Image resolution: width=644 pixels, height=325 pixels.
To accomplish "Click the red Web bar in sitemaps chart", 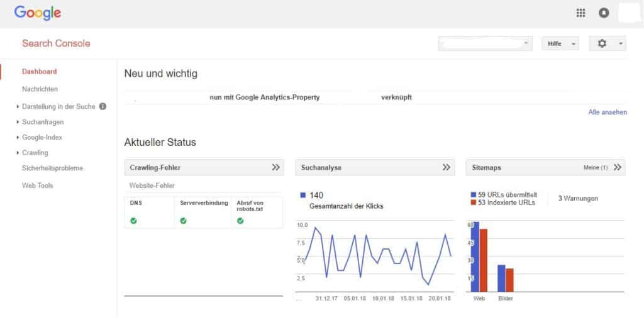I will click(x=484, y=261).
